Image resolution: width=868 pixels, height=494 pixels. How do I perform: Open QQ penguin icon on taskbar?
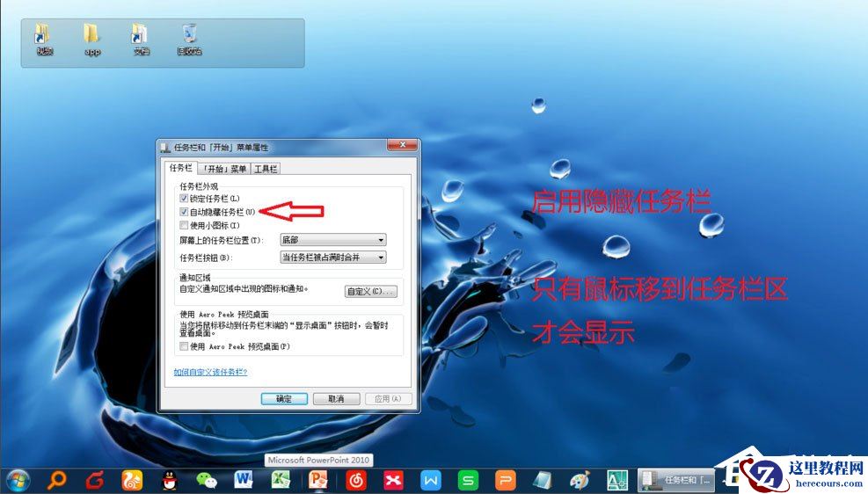click(170, 480)
